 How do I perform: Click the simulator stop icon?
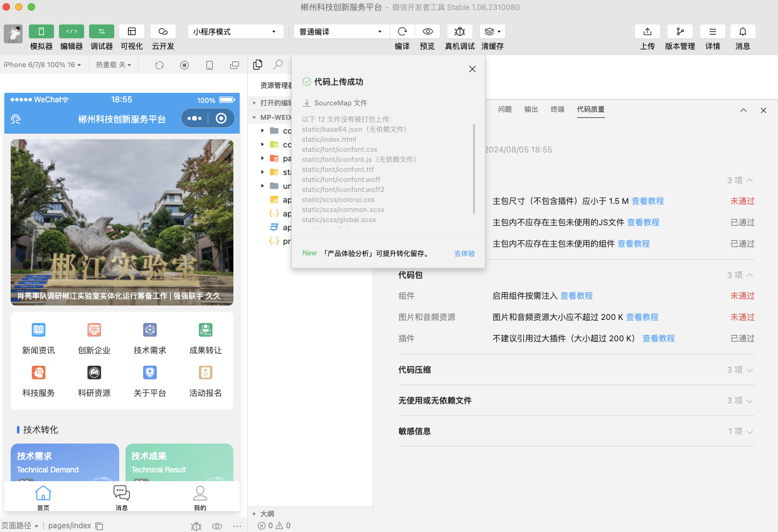coord(184,65)
